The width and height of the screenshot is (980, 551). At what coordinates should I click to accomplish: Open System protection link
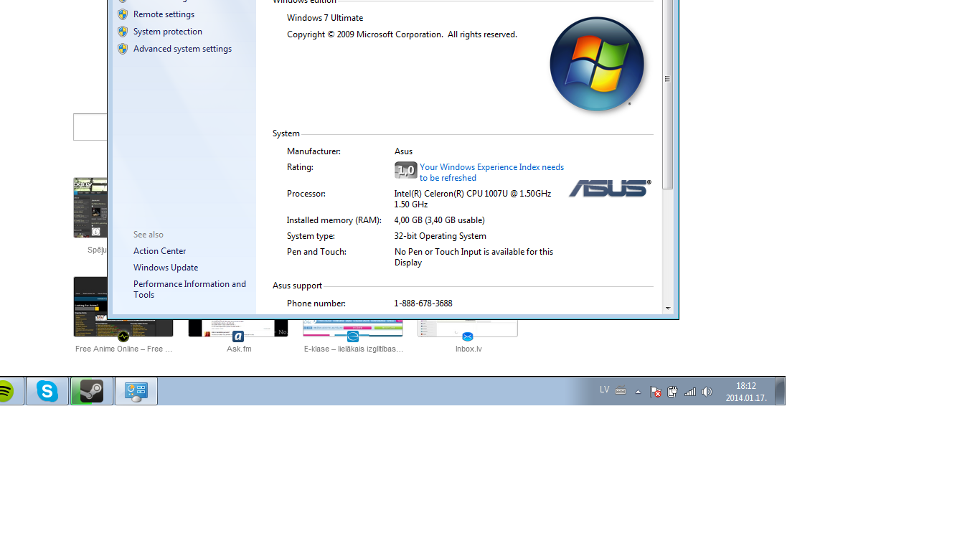[x=168, y=32]
